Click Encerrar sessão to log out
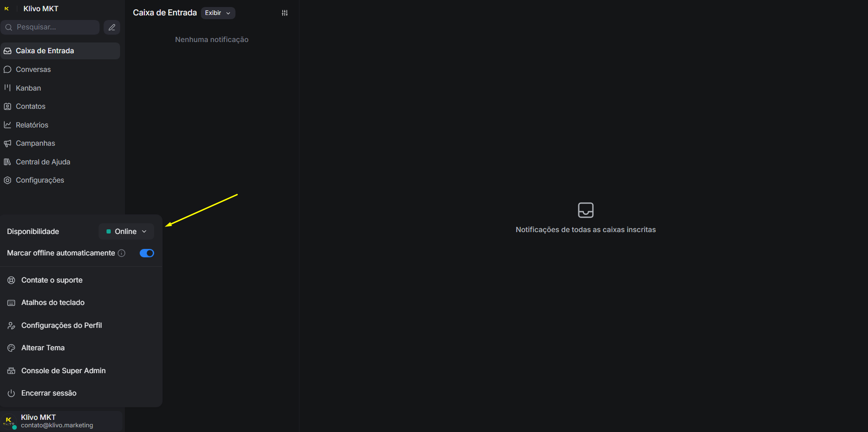This screenshot has height=432, width=868. [81, 393]
